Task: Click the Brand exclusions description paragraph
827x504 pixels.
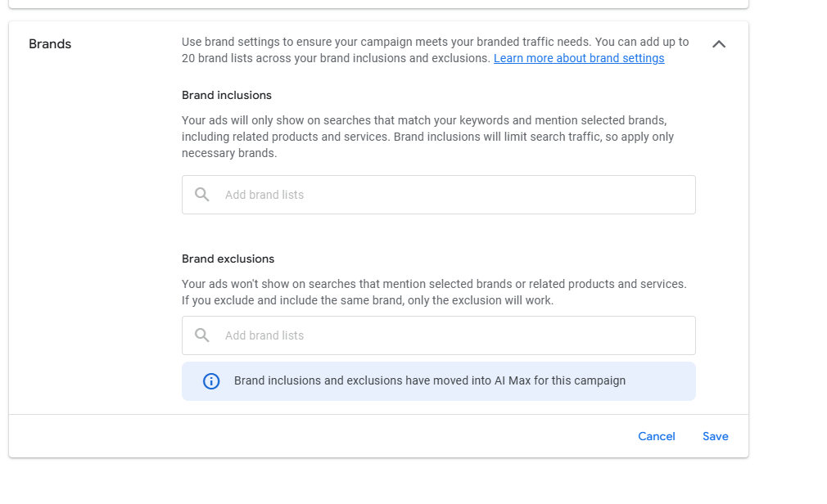Action: [x=433, y=292]
